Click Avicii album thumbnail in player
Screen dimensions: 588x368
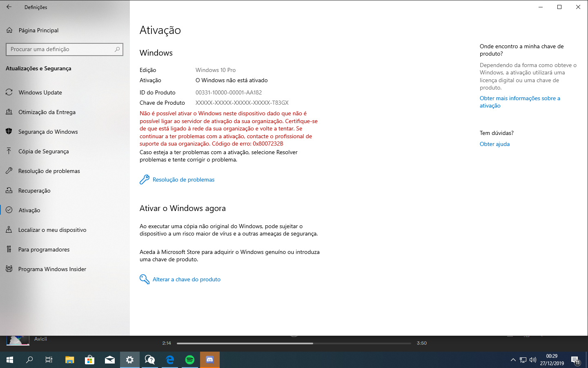pos(18,340)
